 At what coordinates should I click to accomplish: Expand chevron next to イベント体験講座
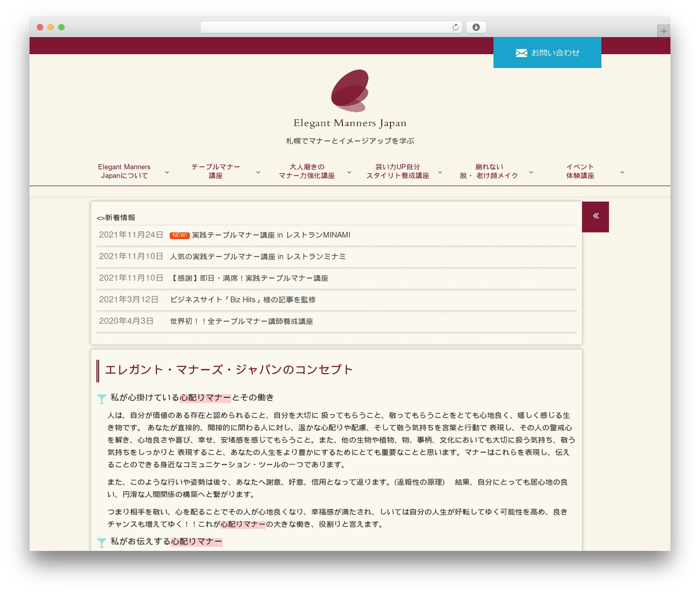pyautogui.click(x=622, y=172)
